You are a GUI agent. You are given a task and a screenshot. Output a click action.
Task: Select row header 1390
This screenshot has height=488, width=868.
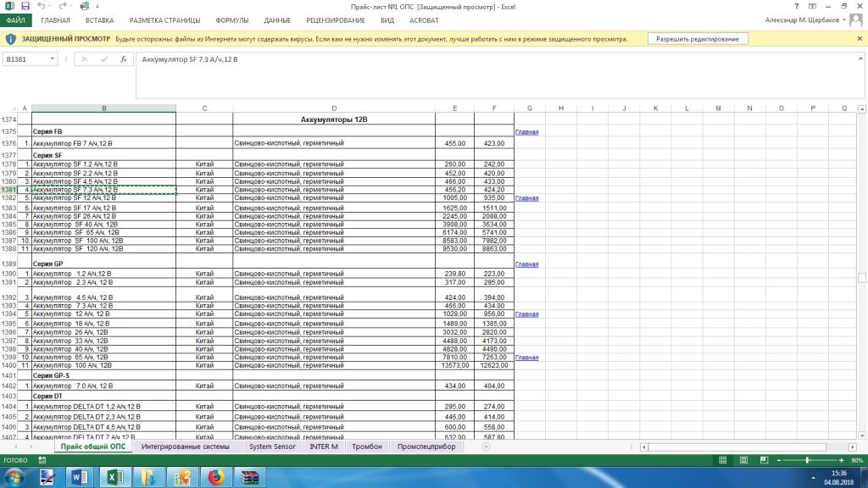click(8, 274)
